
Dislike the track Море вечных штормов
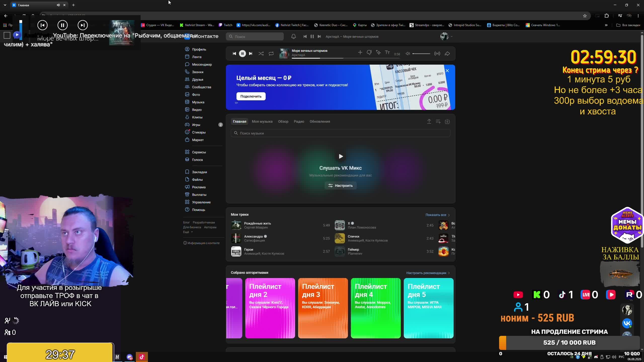369,52
